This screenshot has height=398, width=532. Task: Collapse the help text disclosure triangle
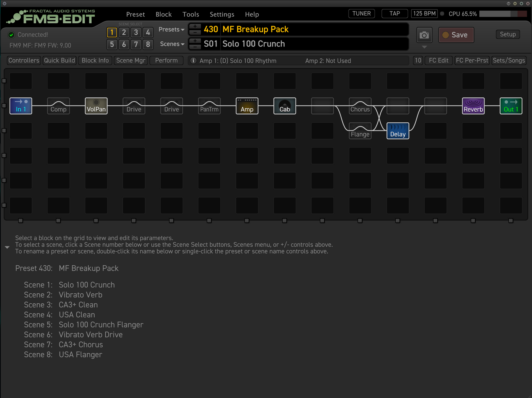(7, 247)
